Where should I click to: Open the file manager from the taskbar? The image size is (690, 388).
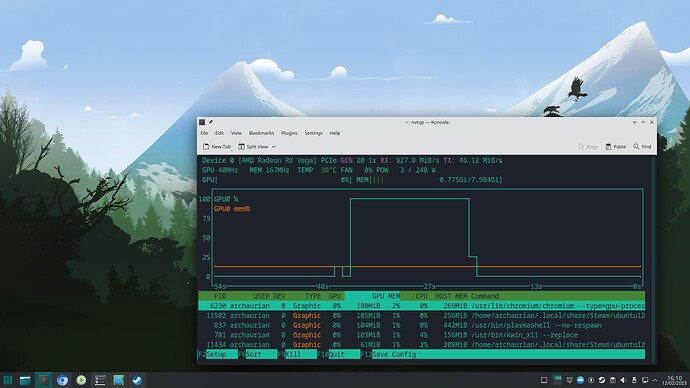point(25,380)
